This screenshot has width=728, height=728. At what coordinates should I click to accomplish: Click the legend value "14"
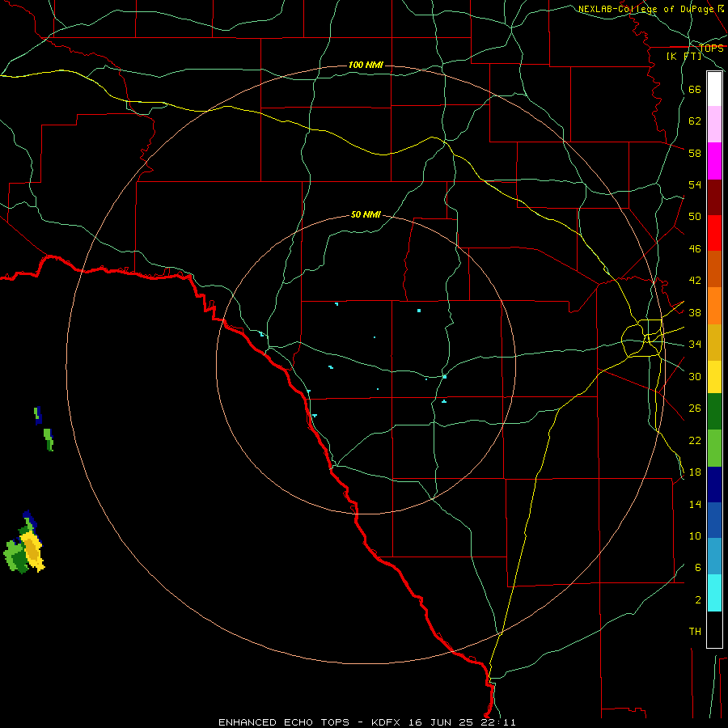695,505
